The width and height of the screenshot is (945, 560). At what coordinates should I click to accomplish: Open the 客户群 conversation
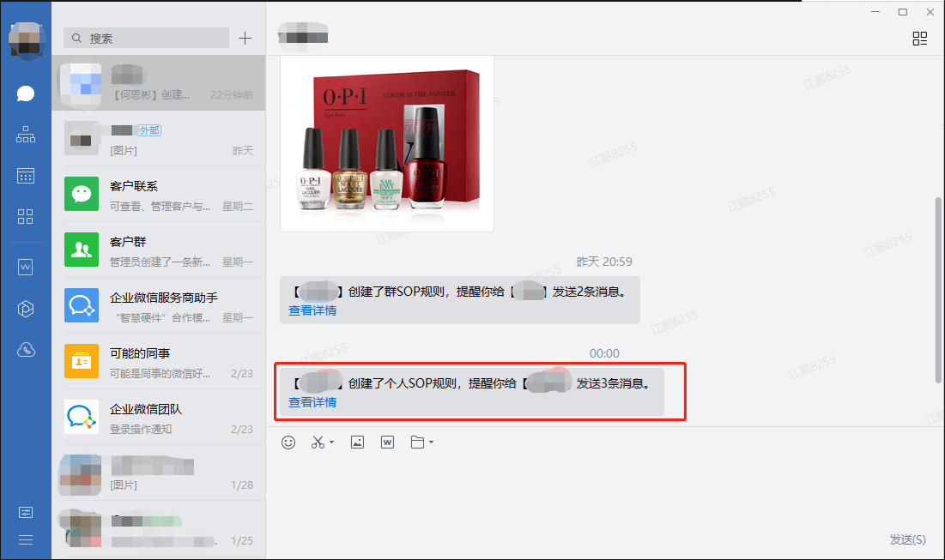click(159, 250)
